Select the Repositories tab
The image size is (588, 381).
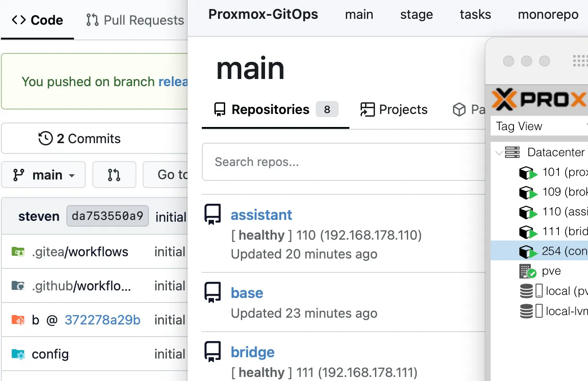(275, 109)
